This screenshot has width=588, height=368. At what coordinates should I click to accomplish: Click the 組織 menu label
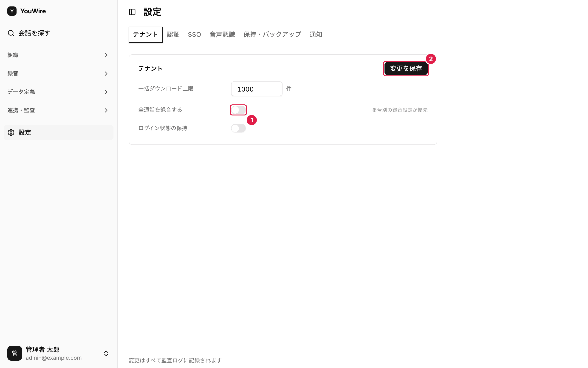13,55
